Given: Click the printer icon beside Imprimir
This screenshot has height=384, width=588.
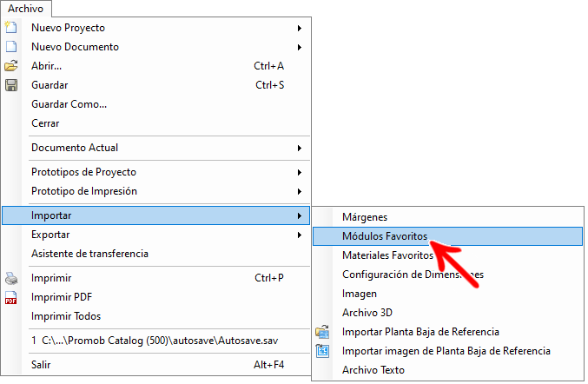Looking at the screenshot, I should pos(11,278).
